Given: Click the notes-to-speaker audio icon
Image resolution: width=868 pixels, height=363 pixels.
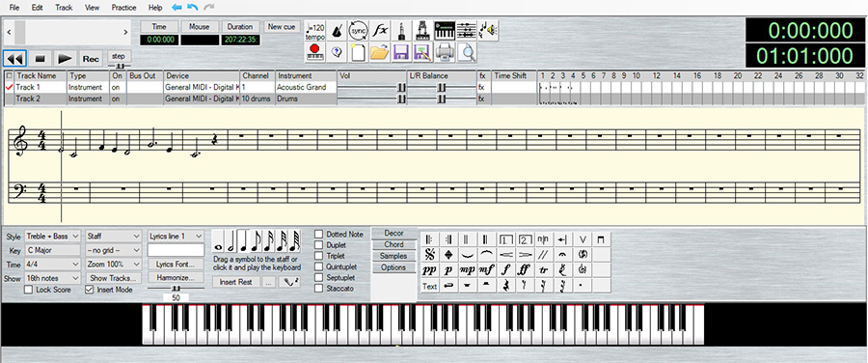Looking at the screenshot, I should pos(488,32).
